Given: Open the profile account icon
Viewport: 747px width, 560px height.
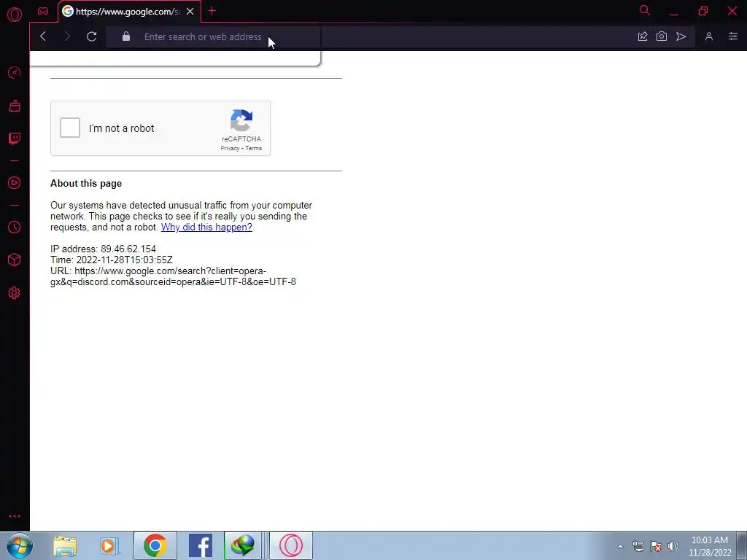Looking at the screenshot, I should [x=709, y=36].
